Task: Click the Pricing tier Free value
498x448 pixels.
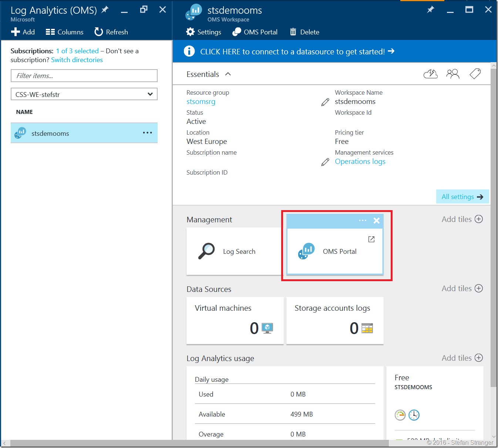Action: 342,142
